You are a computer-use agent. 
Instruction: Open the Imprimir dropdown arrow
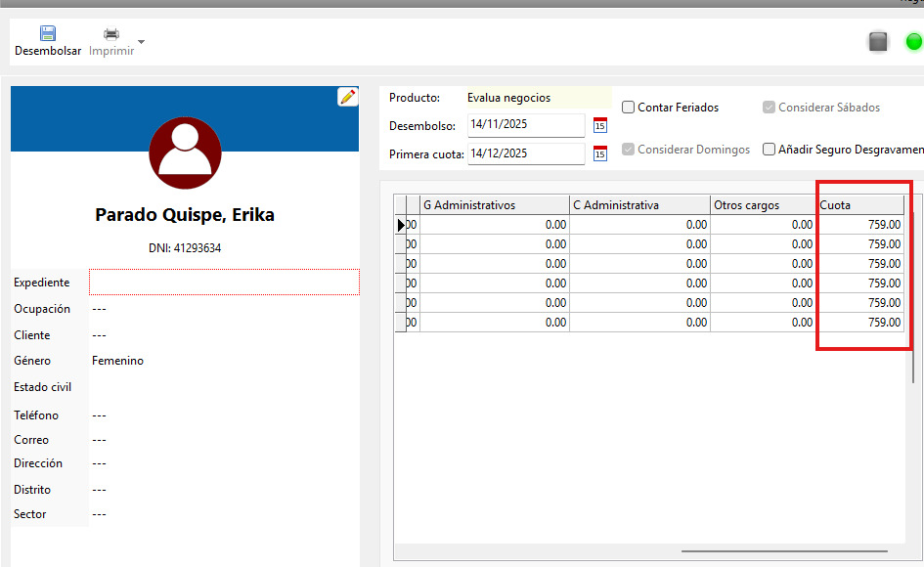tap(142, 42)
